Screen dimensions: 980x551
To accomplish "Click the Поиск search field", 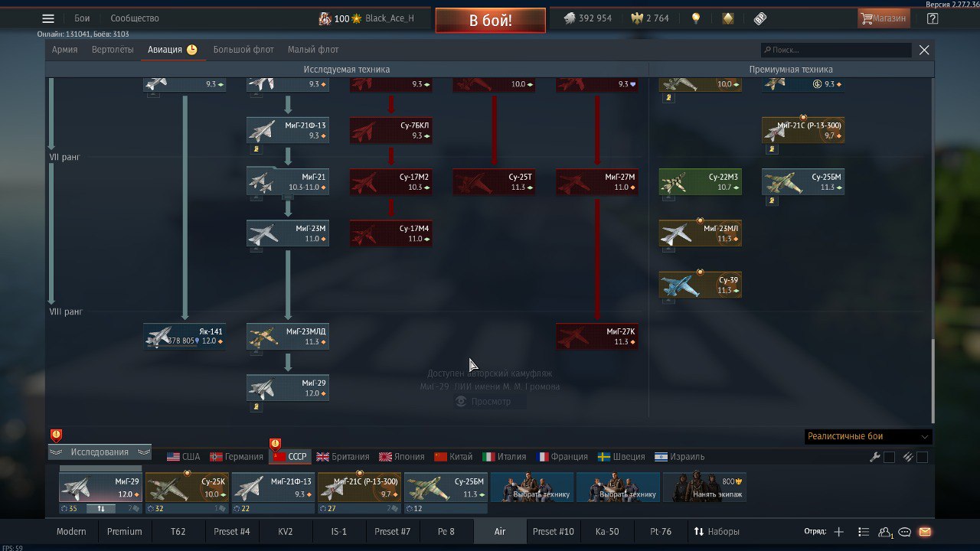I will 836,50.
